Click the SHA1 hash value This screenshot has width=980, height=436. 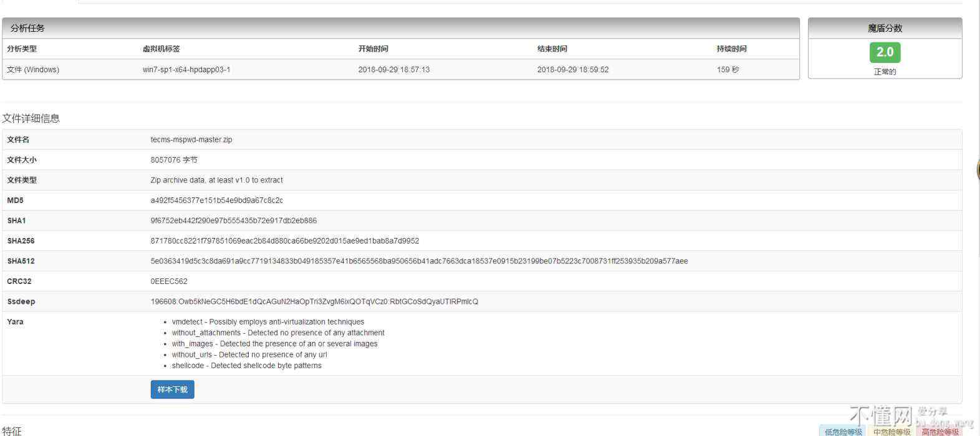(x=233, y=220)
